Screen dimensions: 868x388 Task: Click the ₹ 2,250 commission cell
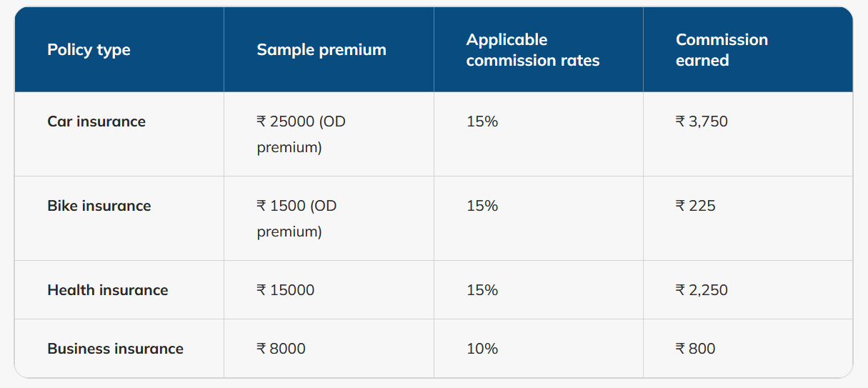[702, 290]
